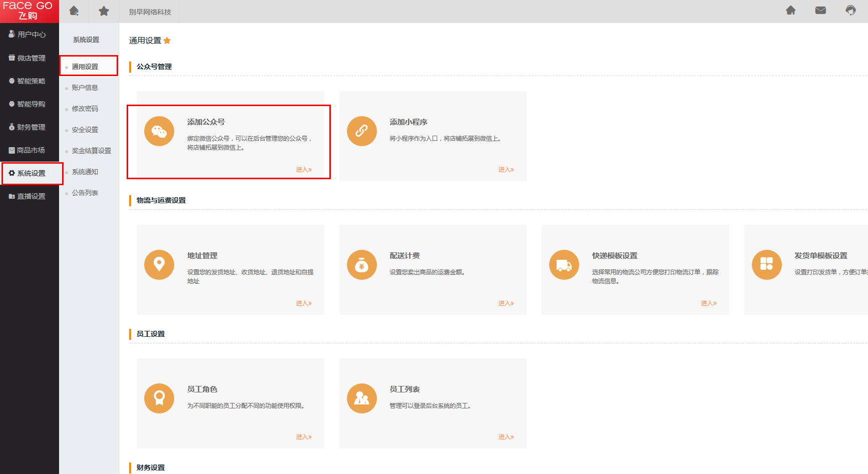Viewport: 868px width, 474px height.
Task: Click the people icon for 员工列表
Action: [361, 398]
